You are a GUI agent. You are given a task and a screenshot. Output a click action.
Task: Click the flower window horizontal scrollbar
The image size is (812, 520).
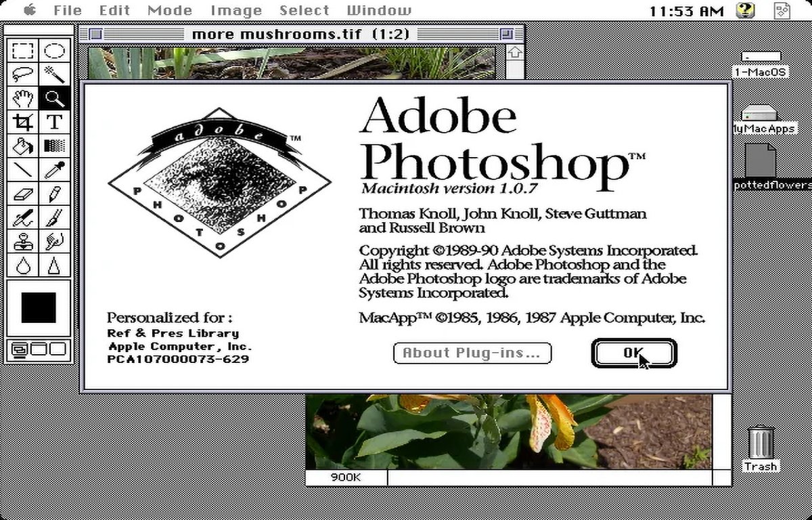coord(549,477)
